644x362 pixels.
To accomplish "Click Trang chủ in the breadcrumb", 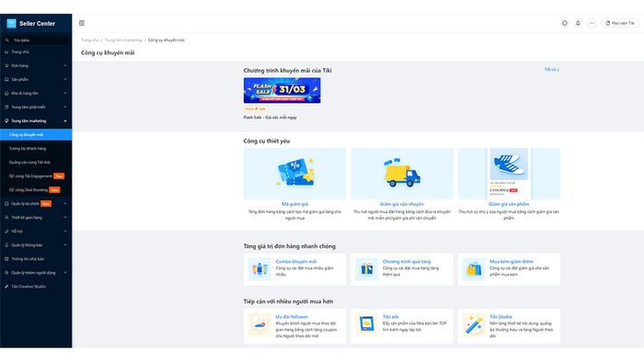I will [x=90, y=40].
